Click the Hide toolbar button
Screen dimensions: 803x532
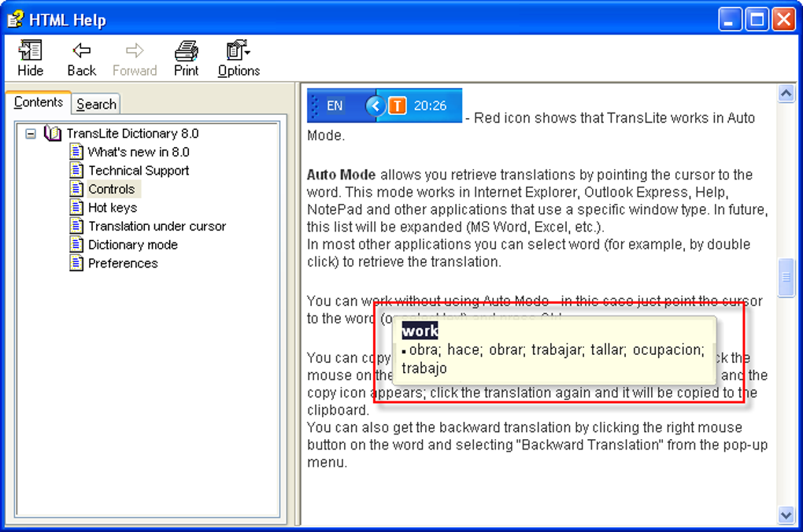[30, 58]
